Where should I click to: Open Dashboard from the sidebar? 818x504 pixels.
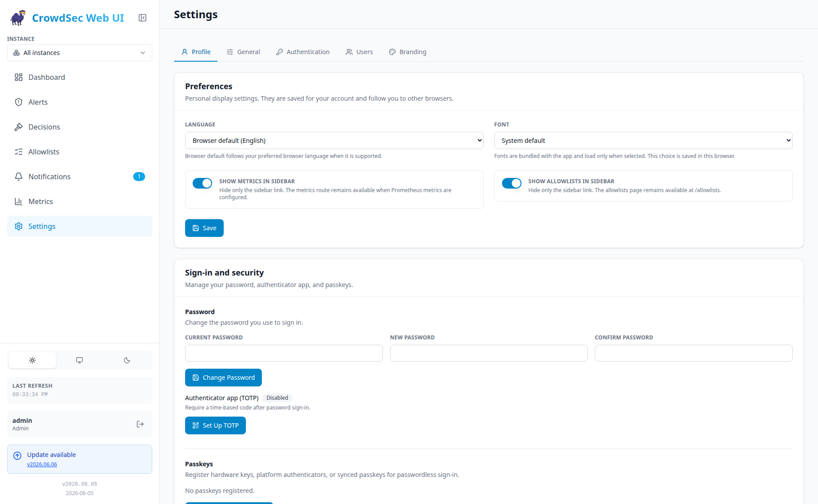(x=79, y=77)
